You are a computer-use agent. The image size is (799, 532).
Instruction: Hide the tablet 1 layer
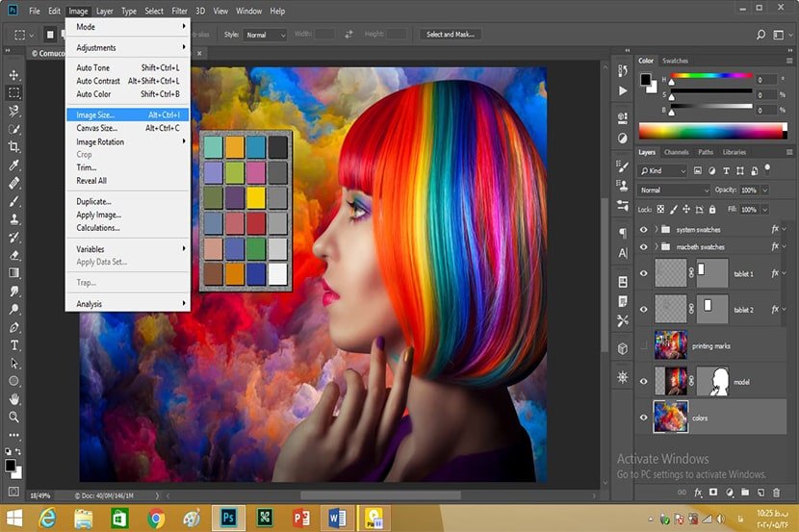(x=644, y=273)
